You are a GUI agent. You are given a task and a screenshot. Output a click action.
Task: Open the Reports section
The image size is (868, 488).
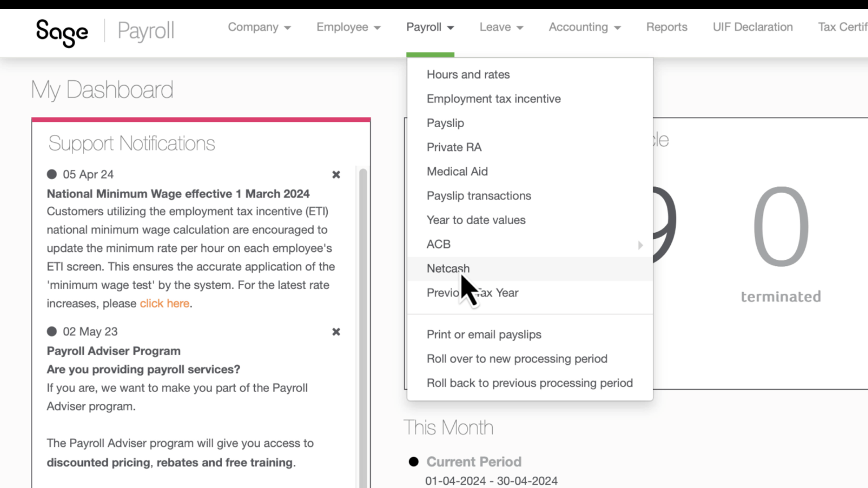(667, 27)
